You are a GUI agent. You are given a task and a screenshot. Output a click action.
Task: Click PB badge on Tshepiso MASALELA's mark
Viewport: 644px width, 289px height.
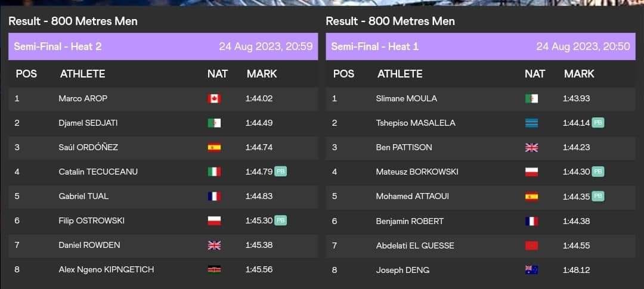(x=598, y=123)
